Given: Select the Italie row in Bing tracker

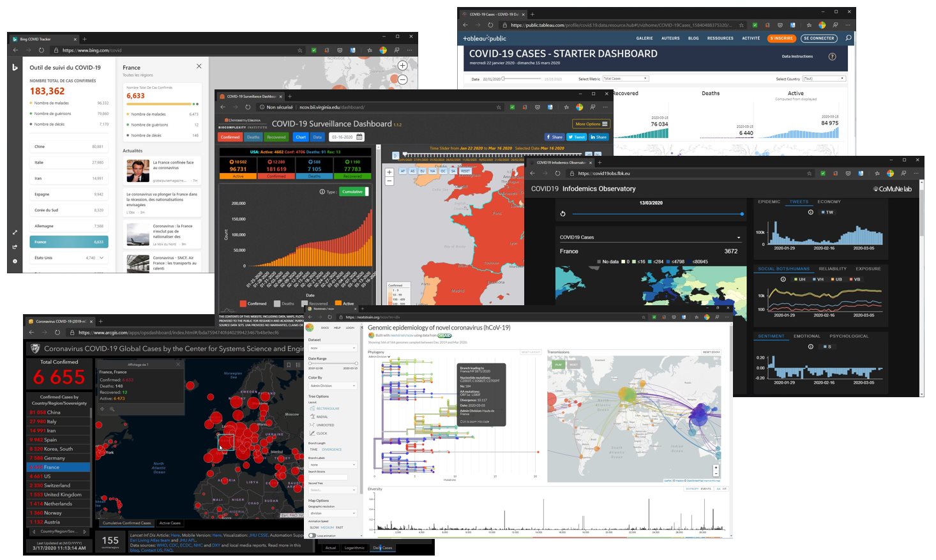Looking at the screenshot, I should pos(69,162).
